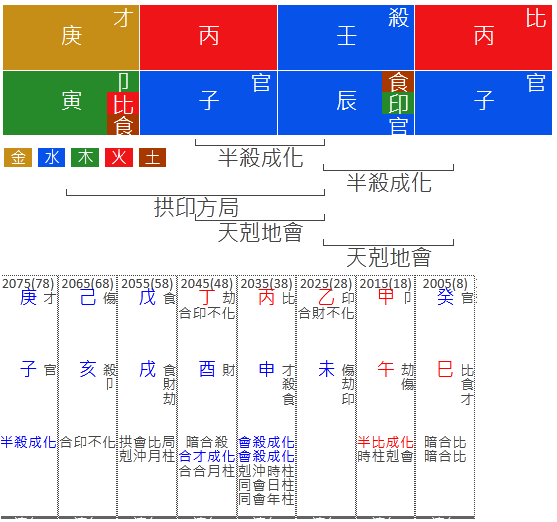Select the red 丙 stem cell beside 庚
Screen dimensions: 557x522
[x=209, y=37]
